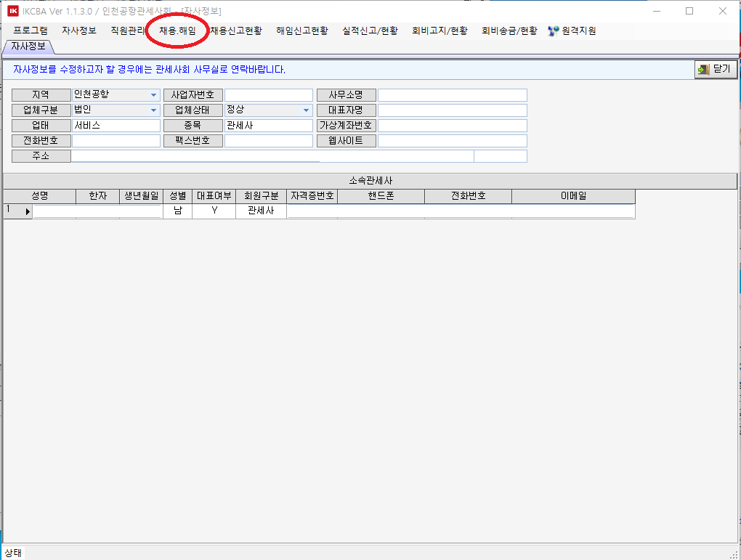Select the 채용.해임 menu item
Viewport: 741px width, 560px height.
point(177,31)
